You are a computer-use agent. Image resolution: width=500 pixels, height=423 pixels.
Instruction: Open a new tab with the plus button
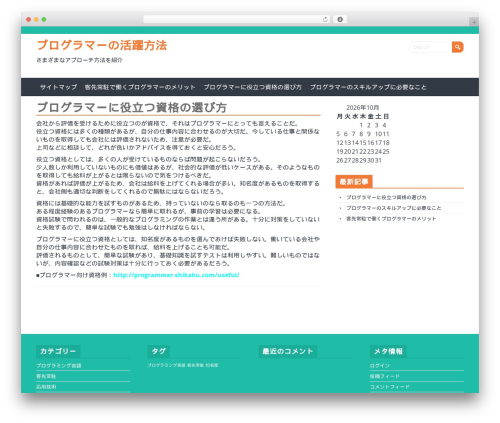pos(474,22)
